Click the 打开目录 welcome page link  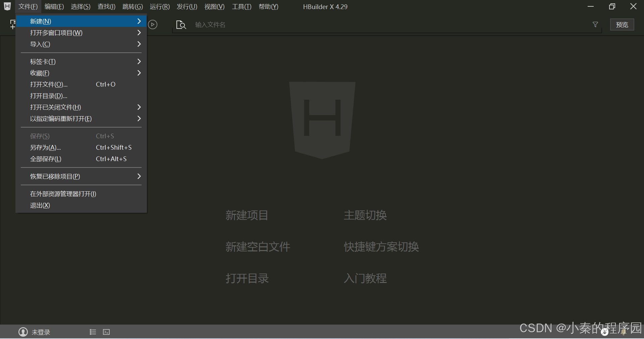coord(247,278)
